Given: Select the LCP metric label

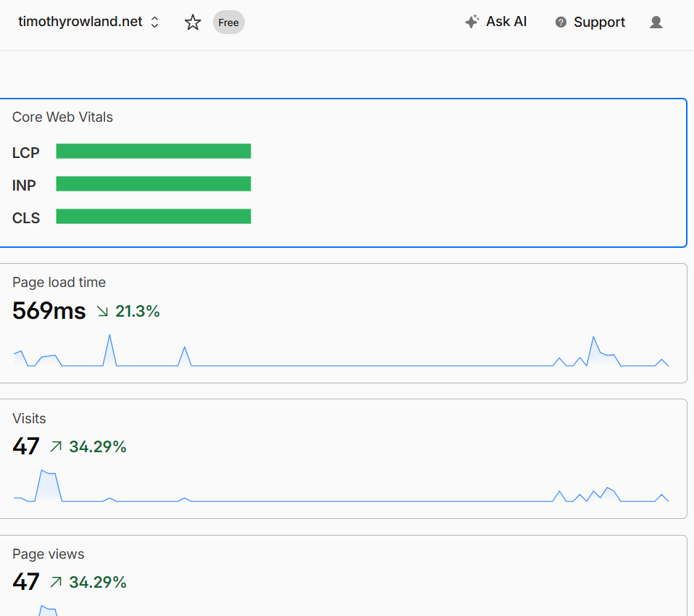Looking at the screenshot, I should [x=25, y=153].
